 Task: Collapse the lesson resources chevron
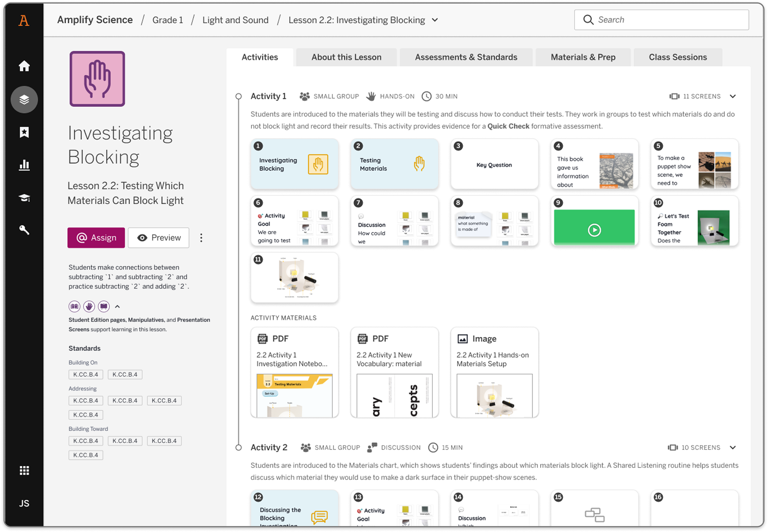pos(117,306)
